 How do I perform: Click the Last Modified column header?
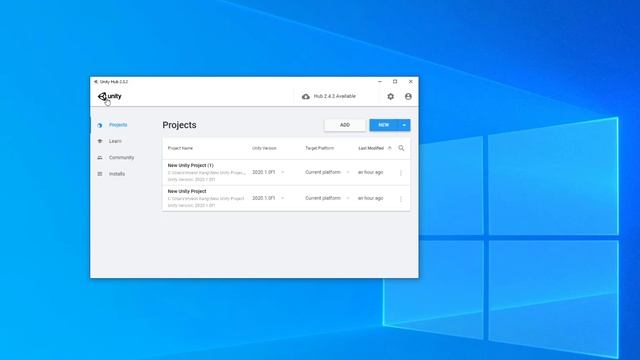click(x=371, y=148)
